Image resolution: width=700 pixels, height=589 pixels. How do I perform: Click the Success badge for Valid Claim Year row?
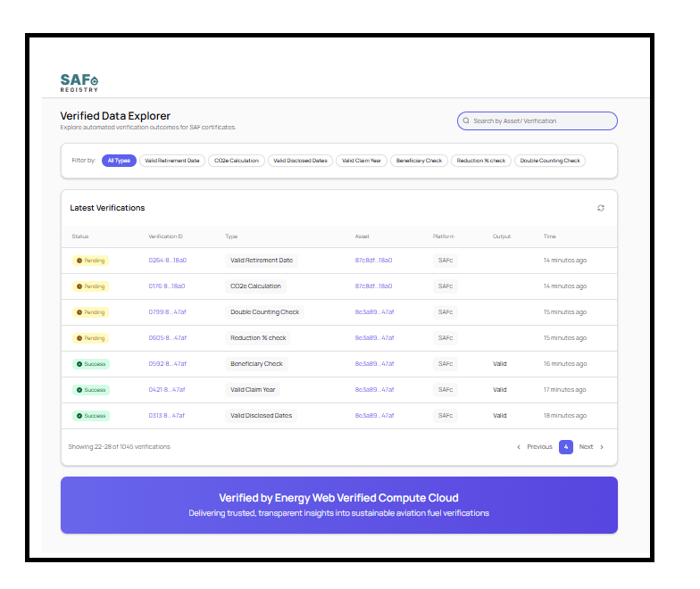point(91,390)
